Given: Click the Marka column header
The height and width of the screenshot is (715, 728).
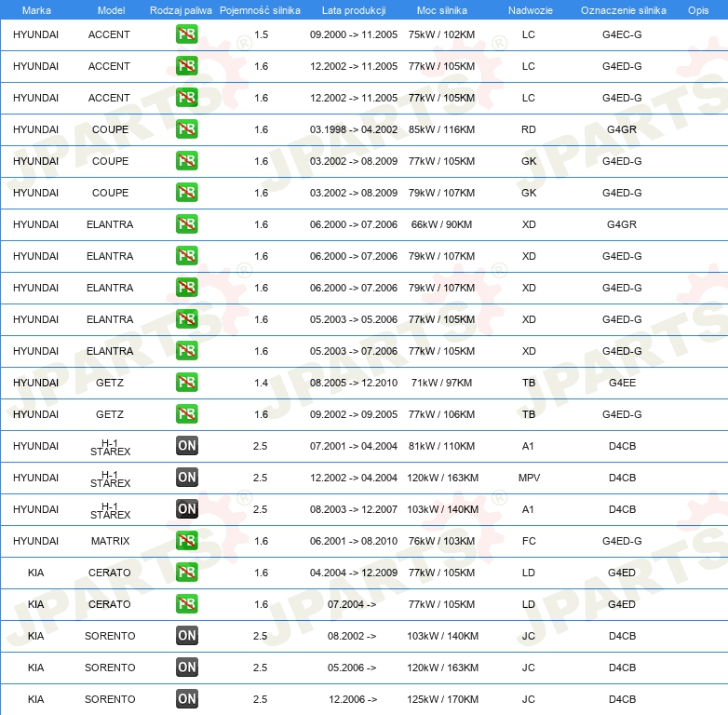Looking at the screenshot, I should pyautogui.click(x=36, y=10).
